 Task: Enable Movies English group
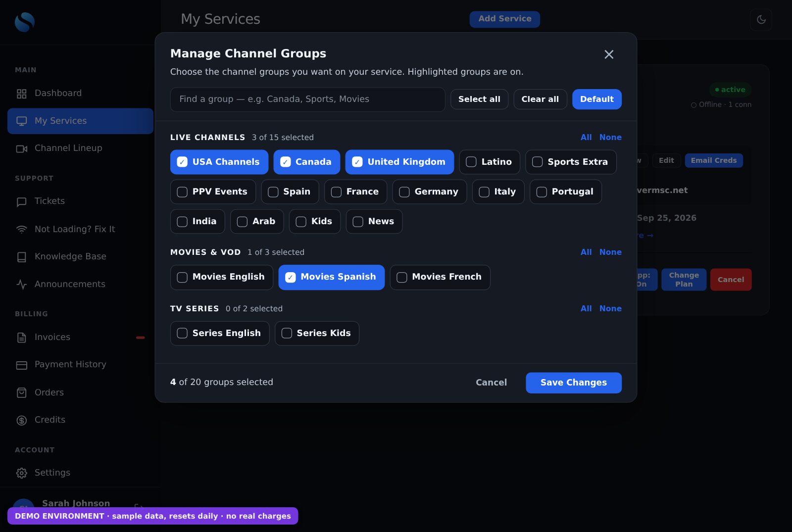point(222,277)
